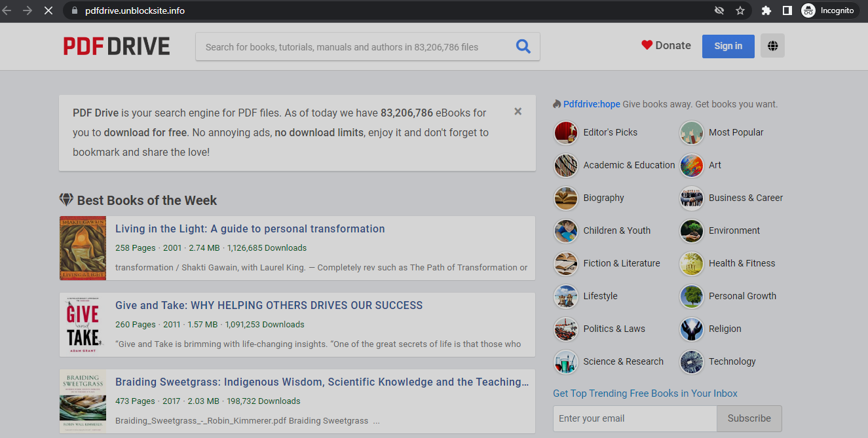Select the Art category icon
The height and width of the screenshot is (438, 868).
pyautogui.click(x=691, y=166)
